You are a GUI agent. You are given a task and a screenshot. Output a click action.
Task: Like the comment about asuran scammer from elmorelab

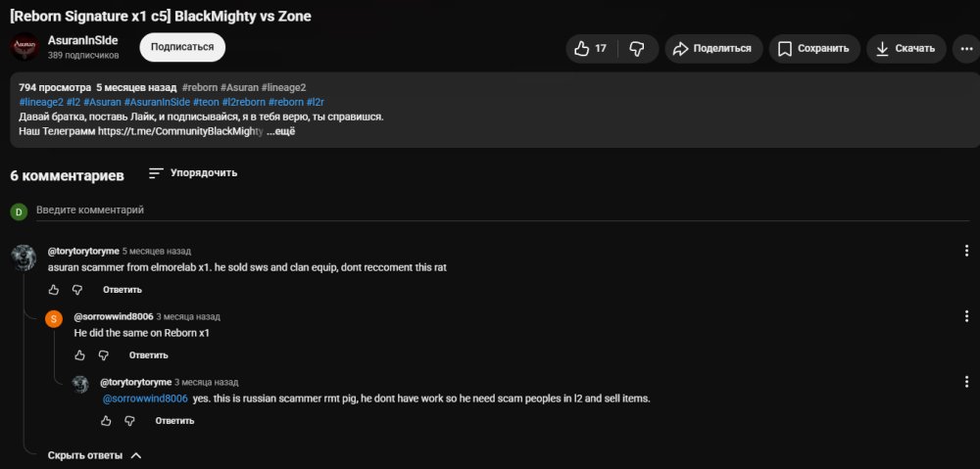(x=54, y=290)
